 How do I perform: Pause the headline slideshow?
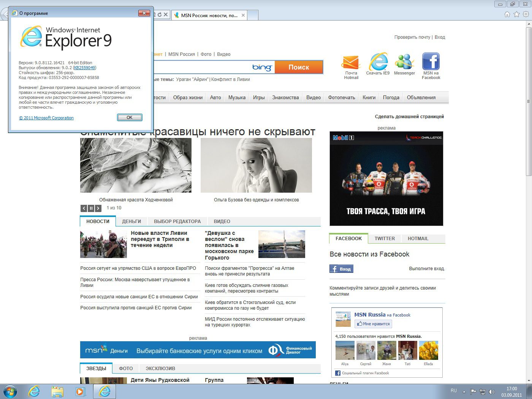click(91, 208)
